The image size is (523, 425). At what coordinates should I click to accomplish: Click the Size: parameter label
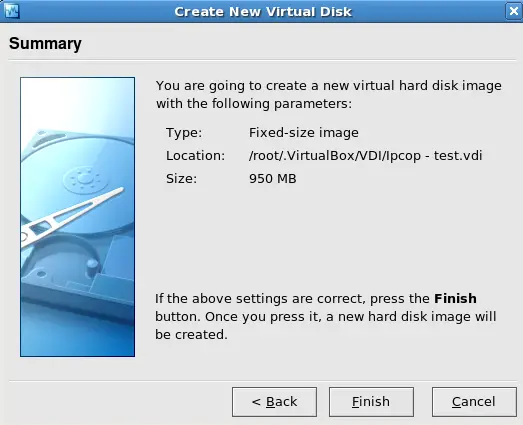(181, 178)
